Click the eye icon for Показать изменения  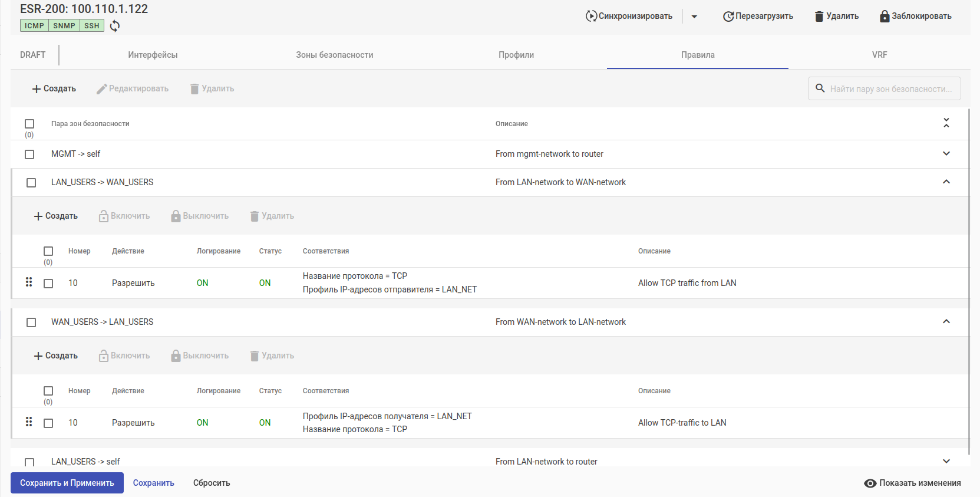click(x=870, y=483)
